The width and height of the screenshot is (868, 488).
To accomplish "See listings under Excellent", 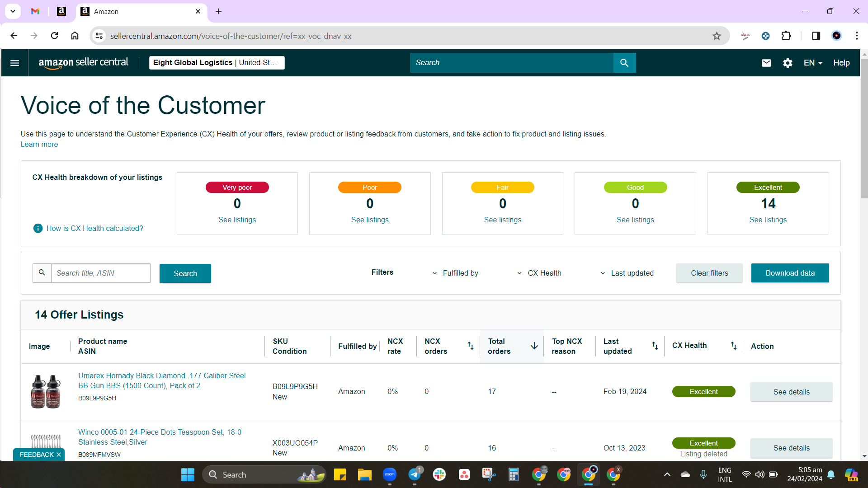I will [768, 220].
